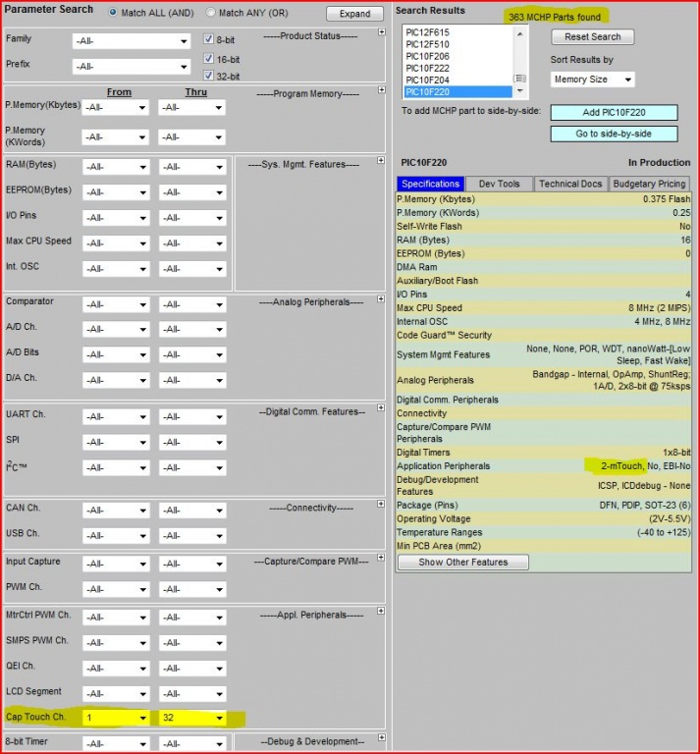Open D/A Ch. Thru dropdown
This screenshot has height=754, width=700.
192,380
